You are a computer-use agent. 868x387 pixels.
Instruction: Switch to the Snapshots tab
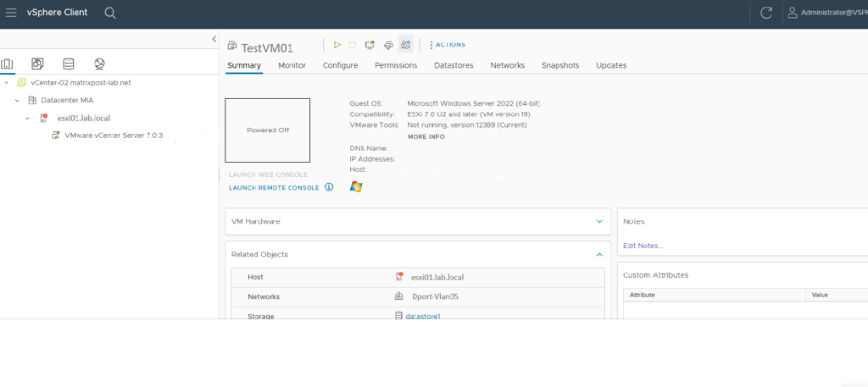coord(559,65)
